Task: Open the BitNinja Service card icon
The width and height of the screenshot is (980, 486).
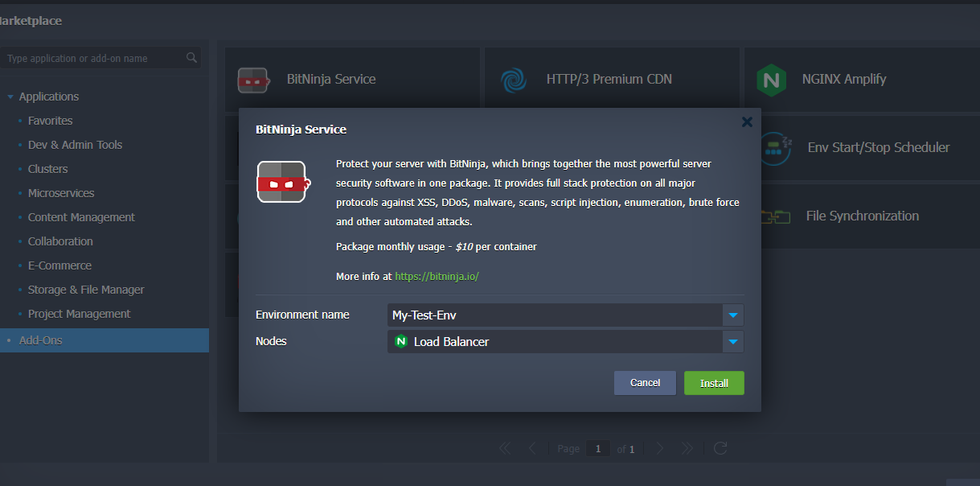Action: click(x=252, y=80)
